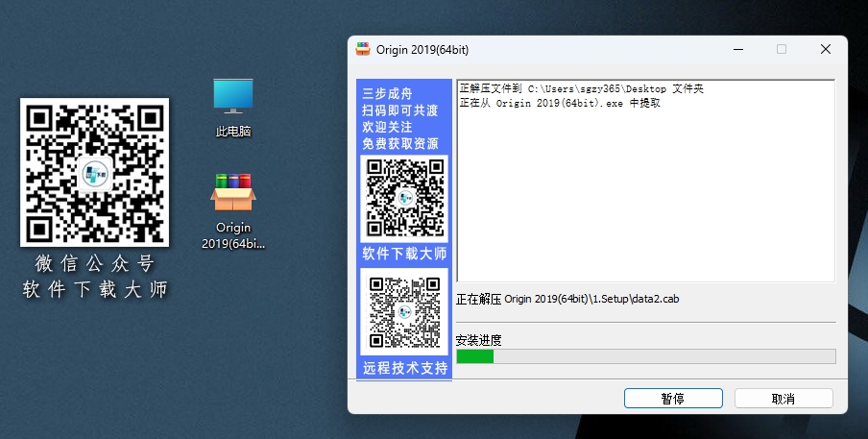Image resolution: width=868 pixels, height=439 pixels.
Task: Click the 扫码即可共渡 text in the sidebar
Action: coord(400,110)
